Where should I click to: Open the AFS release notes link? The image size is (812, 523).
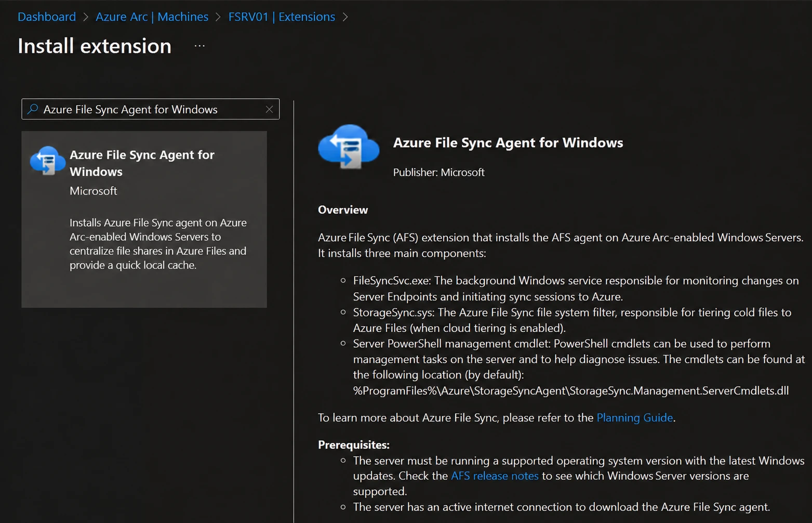tap(495, 476)
